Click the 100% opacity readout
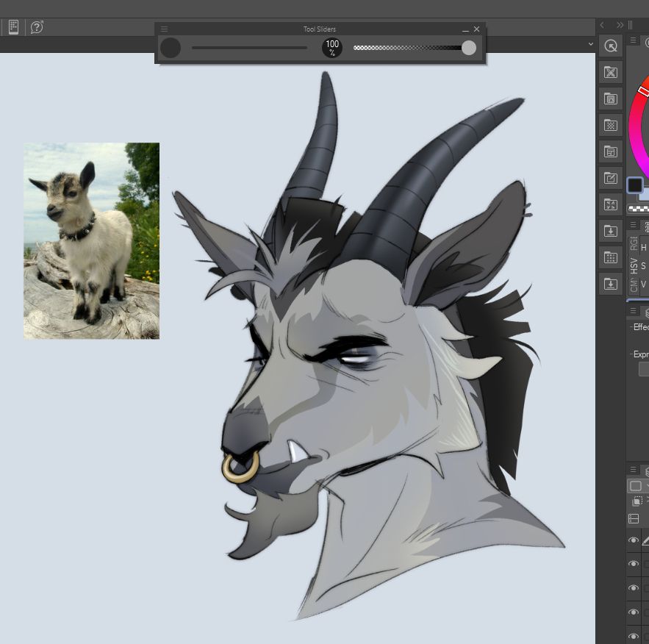The height and width of the screenshot is (644, 649). click(332, 48)
